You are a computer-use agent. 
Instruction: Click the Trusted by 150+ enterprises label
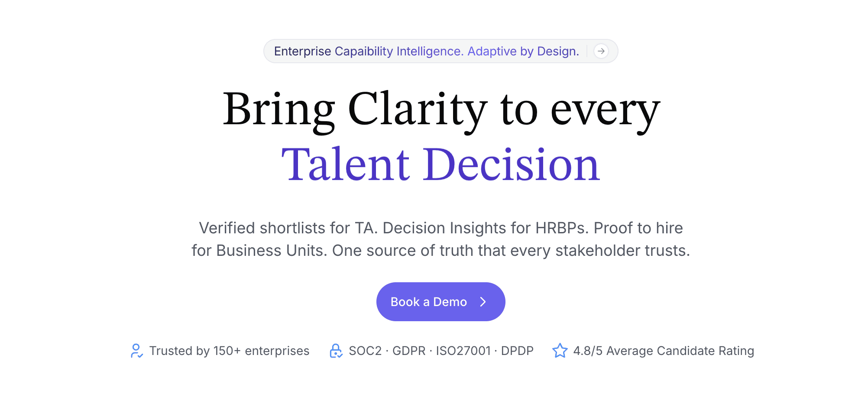click(x=229, y=351)
